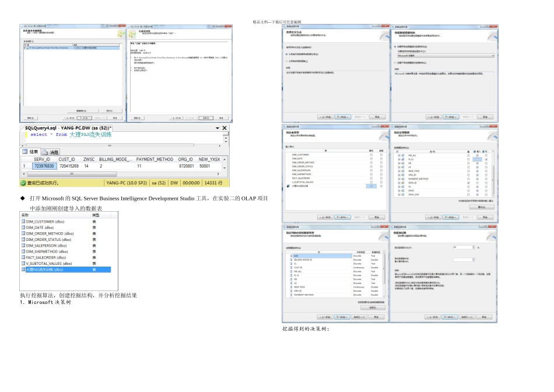Click the column icon beside ZWSC_DSC
554x392 pixels.
(403, 194)
